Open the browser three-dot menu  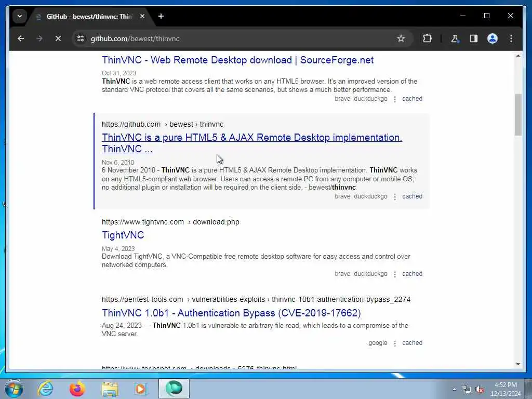click(x=511, y=38)
